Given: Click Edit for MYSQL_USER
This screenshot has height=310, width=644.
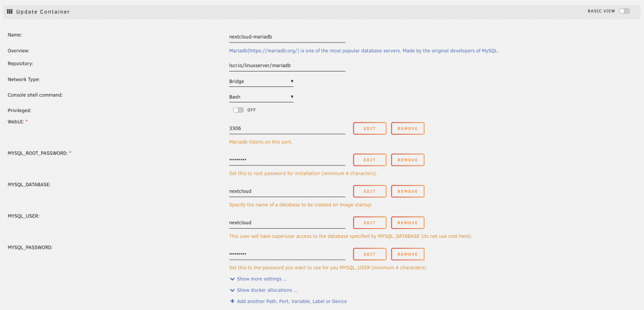Looking at the screenshot, I should [x=370, y=223].
